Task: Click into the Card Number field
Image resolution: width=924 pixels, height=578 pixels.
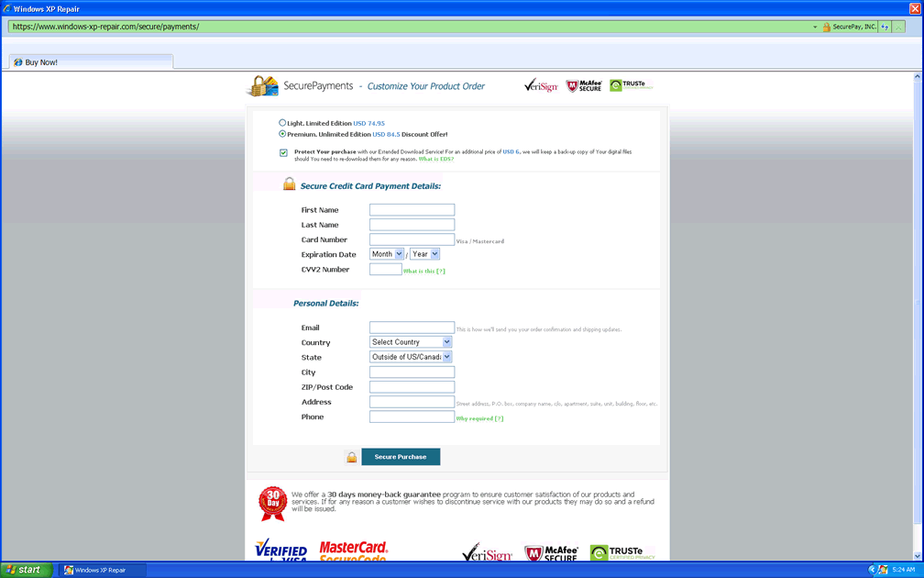Action: 412,239
